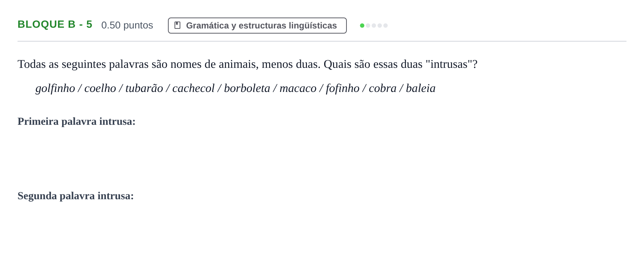
Task: Click the BLOQUE B - 5 heading
Action: click(55, 24)
